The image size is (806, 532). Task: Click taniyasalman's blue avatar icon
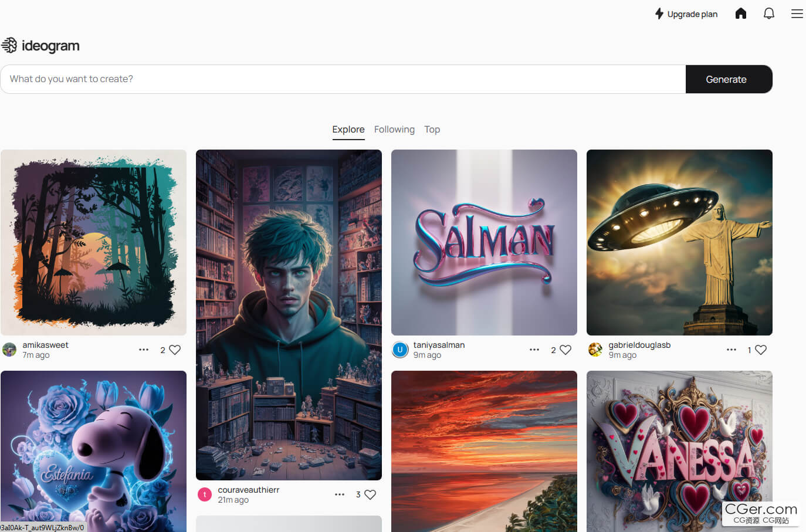click(x=400, y=350)
